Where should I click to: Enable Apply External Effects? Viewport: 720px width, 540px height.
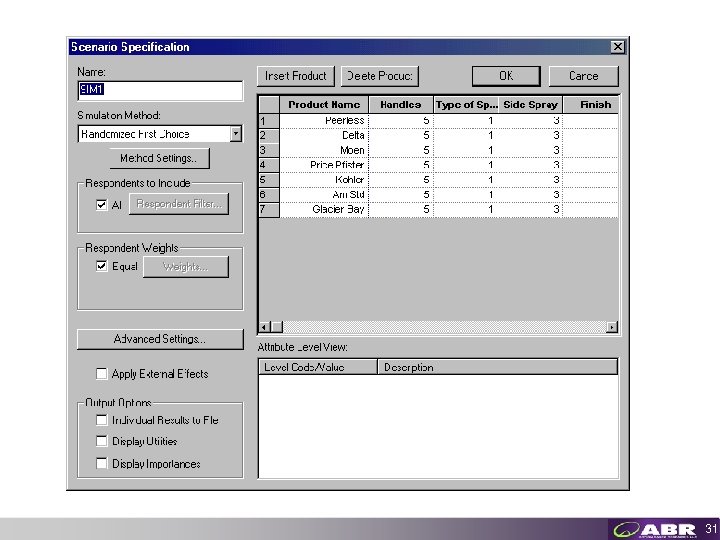tap(101, 374)
